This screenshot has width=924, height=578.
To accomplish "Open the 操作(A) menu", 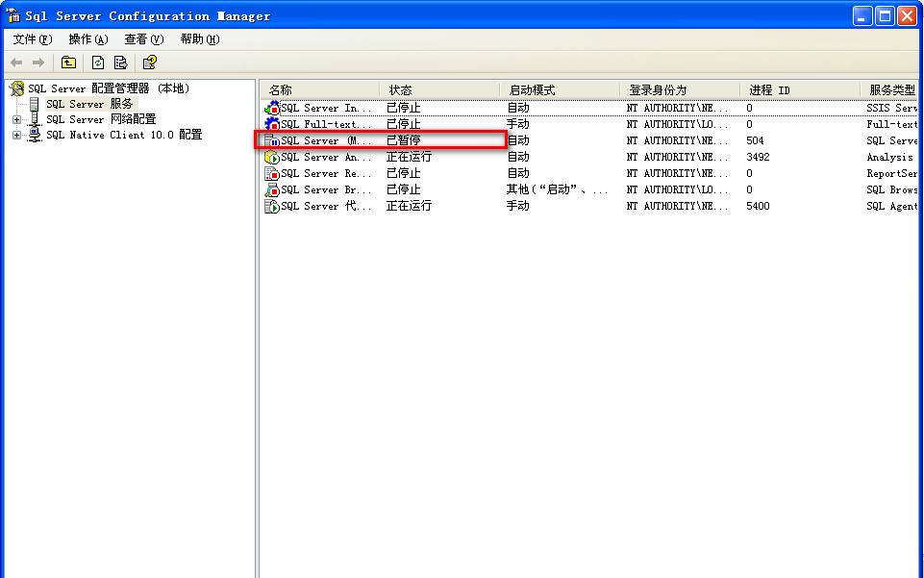I will (88, 39).
